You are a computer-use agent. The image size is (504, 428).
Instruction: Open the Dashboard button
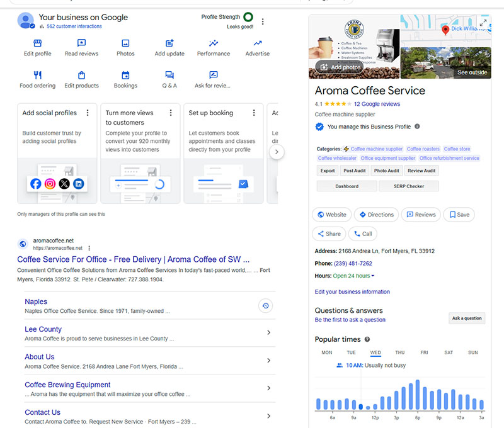point(347,186)
